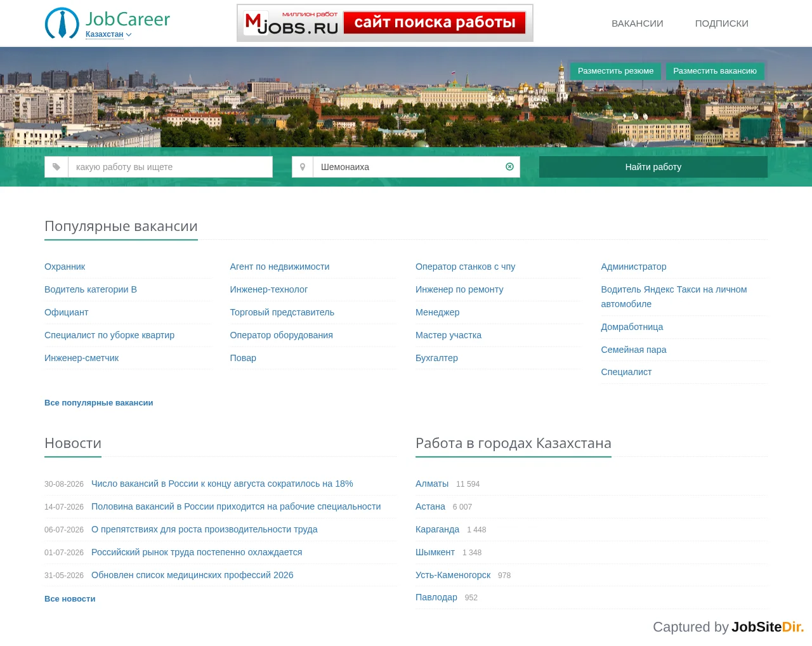This screenshot has height=646, width=812.
Task: Open Водитель Яндекс Такси на личном автомобиле link
Action: (x=674, y=296)
